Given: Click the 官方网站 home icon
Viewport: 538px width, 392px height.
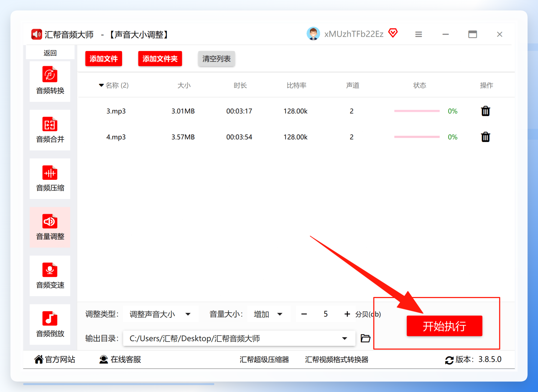Looking at the screenshot, I should [x=39, y=359].
